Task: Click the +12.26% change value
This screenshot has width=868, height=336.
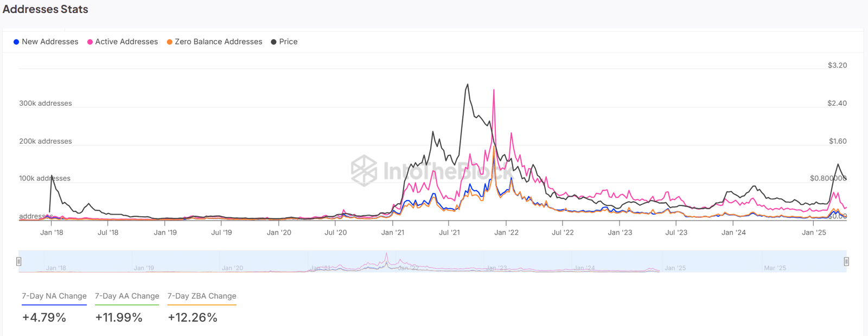Action: (193, 318)
